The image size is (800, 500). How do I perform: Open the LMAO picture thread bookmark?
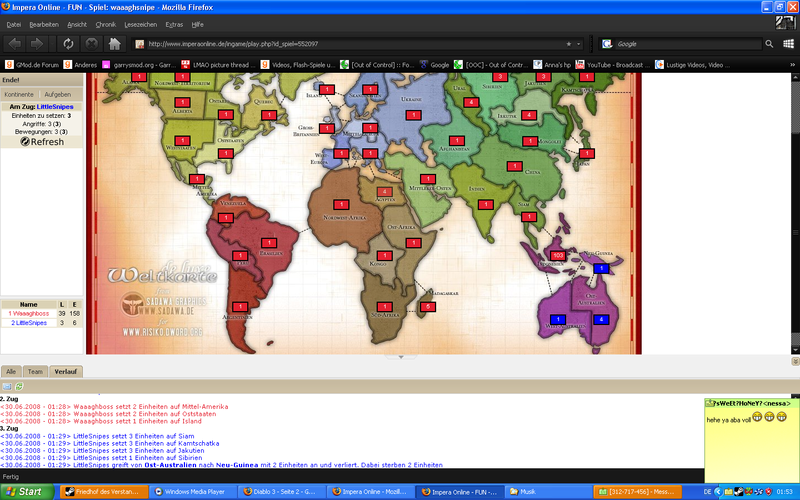click(218, 65)
